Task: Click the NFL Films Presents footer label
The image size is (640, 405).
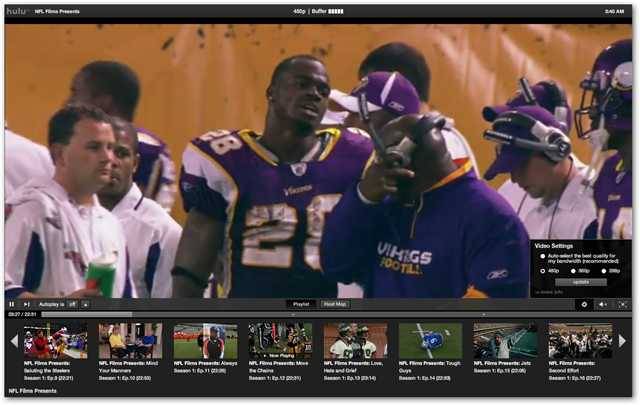Action: click(33, 391)
